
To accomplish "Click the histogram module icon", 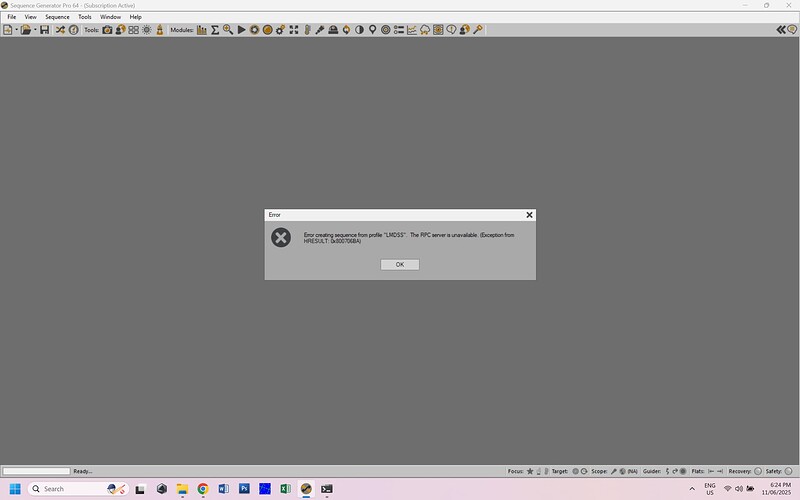I will (202, 30).
